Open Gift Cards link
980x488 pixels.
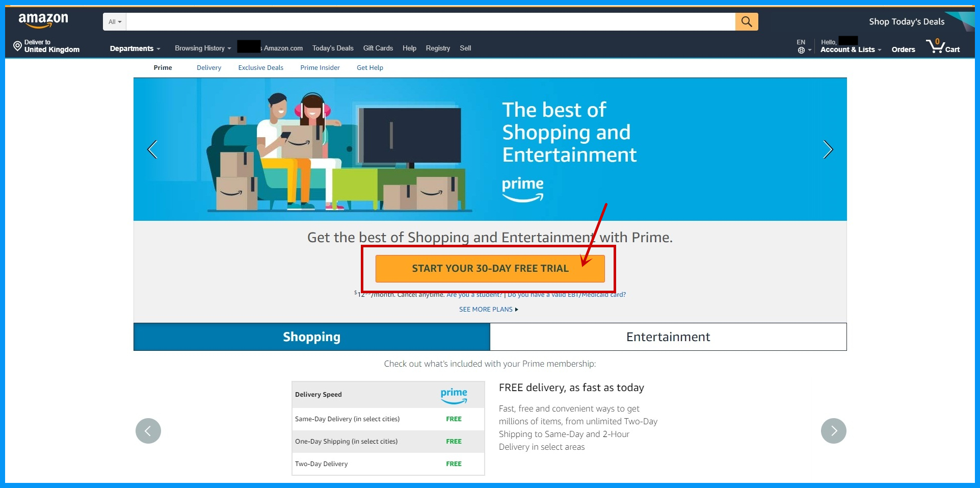(x=378, y=48)
